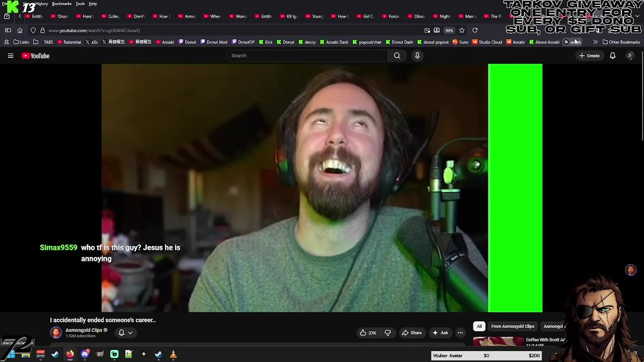Open the Studio Cloud bookmark

(487, 42)
